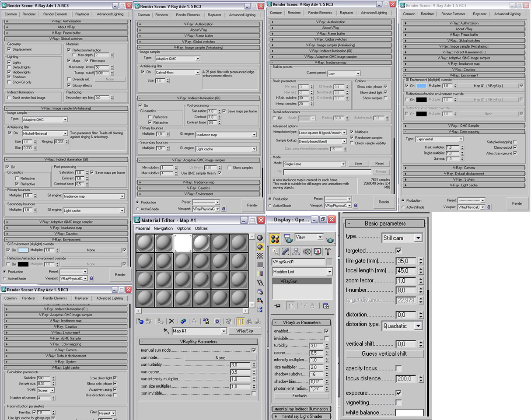Click VRaySun01 object name field
The height and width of the screenshot is (420, 531).
click(299, 262)
